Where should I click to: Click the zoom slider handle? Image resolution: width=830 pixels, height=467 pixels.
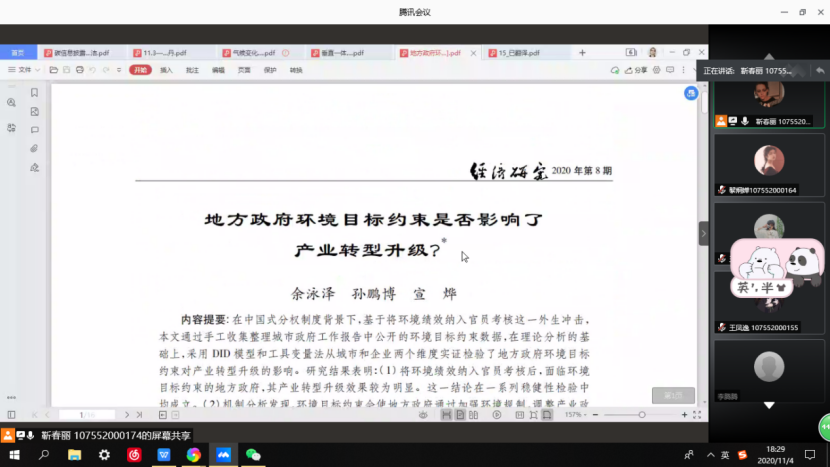tap(642, 415)
